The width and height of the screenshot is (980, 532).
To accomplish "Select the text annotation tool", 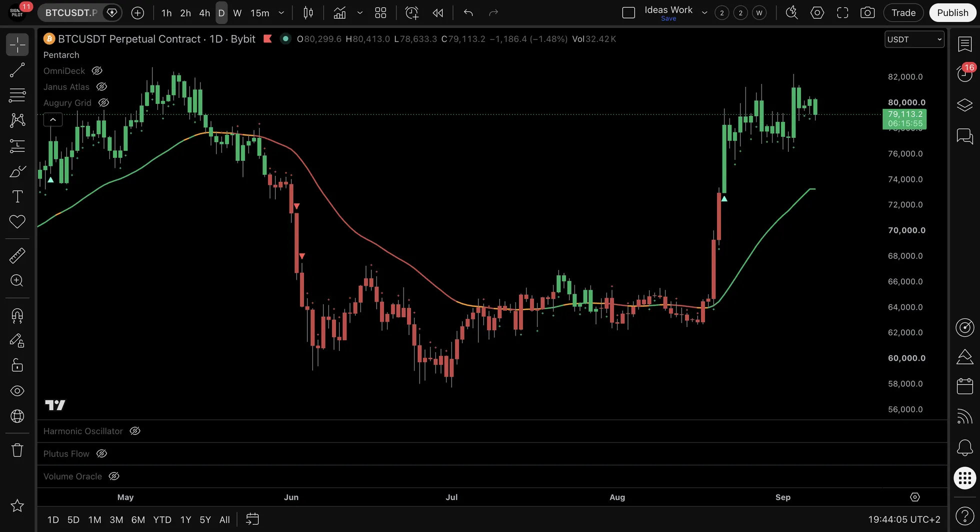I will pyautogui.click(x=17, y=196).
